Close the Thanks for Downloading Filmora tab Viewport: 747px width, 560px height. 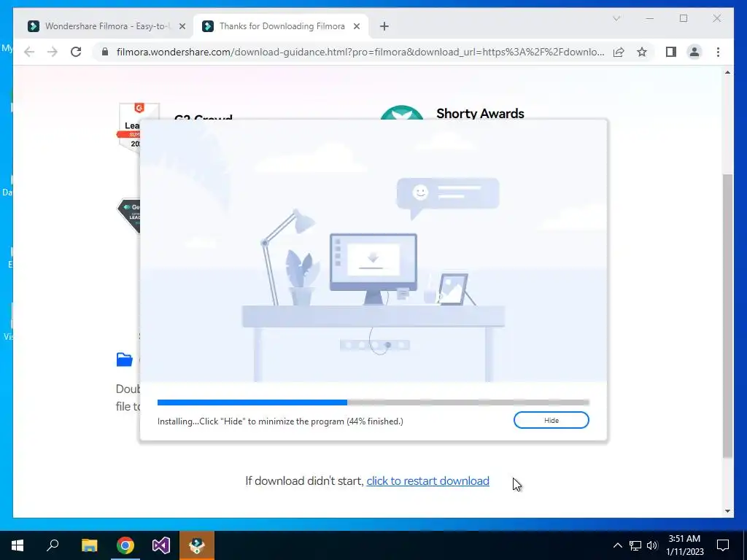pos(356,27)
